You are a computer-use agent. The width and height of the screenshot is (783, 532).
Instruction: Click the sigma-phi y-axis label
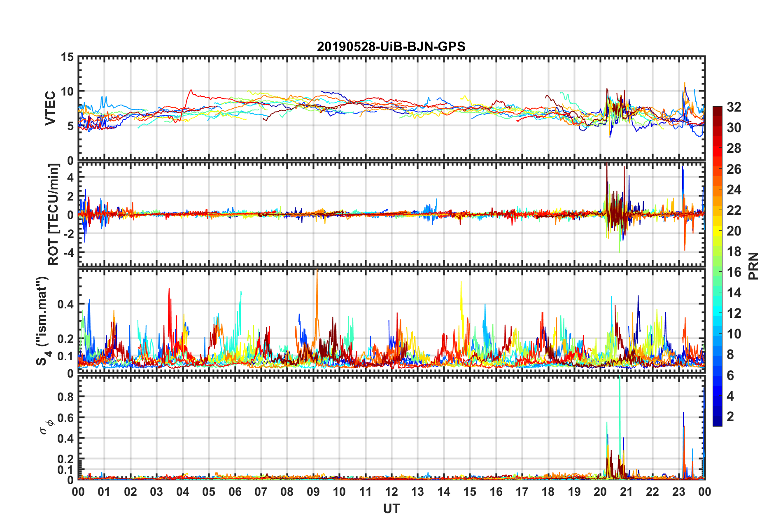click(x=46, y=427)
